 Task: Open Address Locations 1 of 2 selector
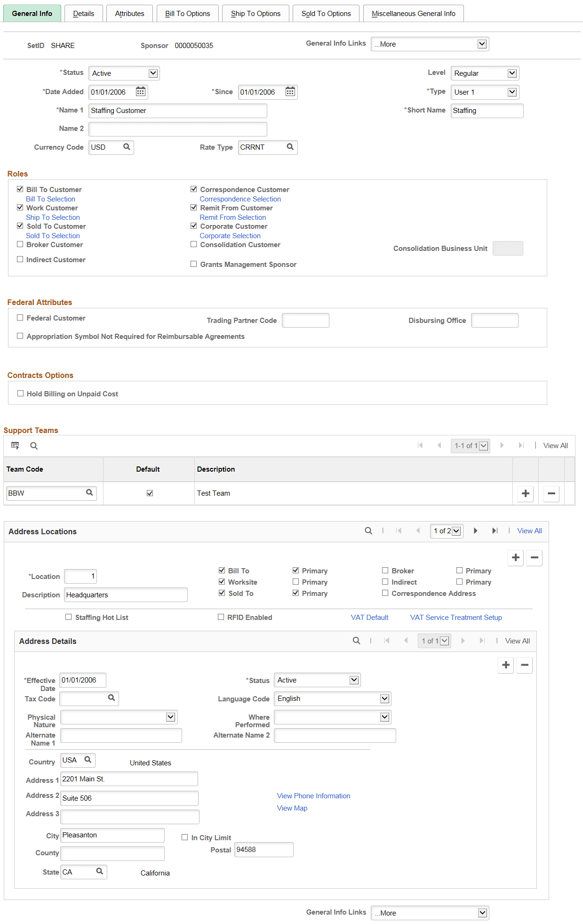447,531
